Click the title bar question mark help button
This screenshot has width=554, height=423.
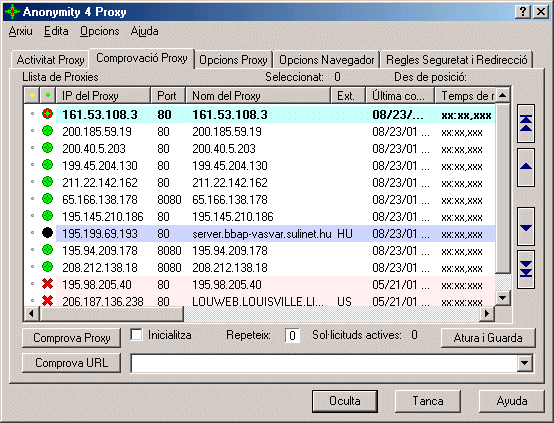click(x=523, y=12)
